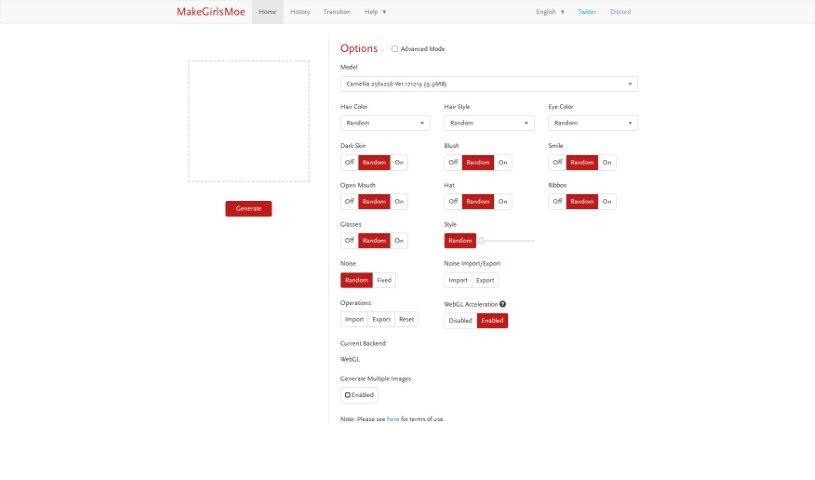Turn Smile option On
Screen dimensions: 815x480
pyautogui.click(x=607, y=162)
